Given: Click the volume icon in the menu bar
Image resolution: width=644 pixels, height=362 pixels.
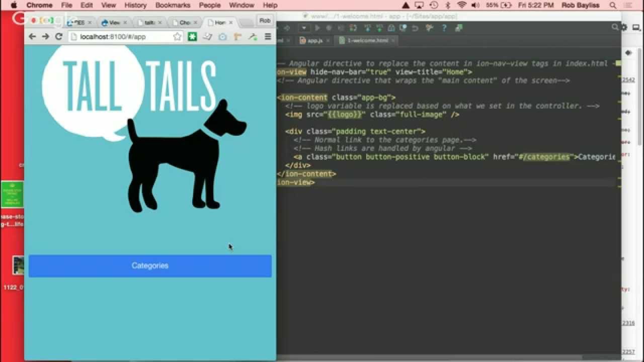Looking at the screenshot, I should [475, 5].
